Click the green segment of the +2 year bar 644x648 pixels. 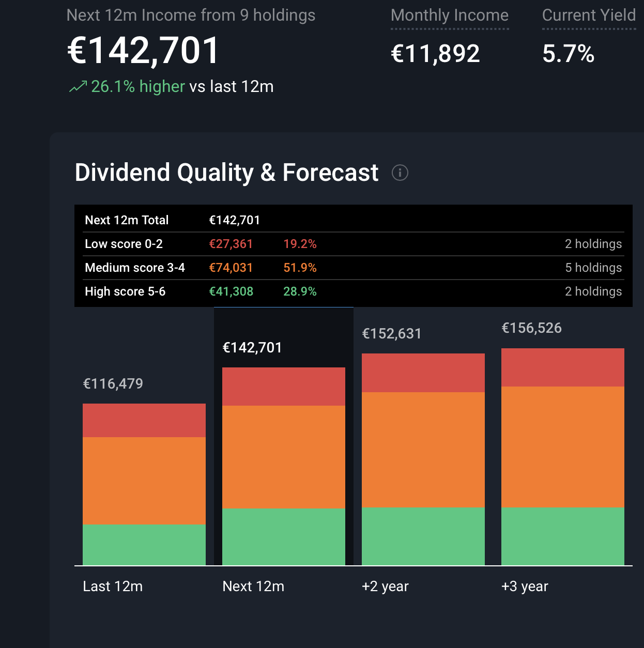(x=423, y=536)
